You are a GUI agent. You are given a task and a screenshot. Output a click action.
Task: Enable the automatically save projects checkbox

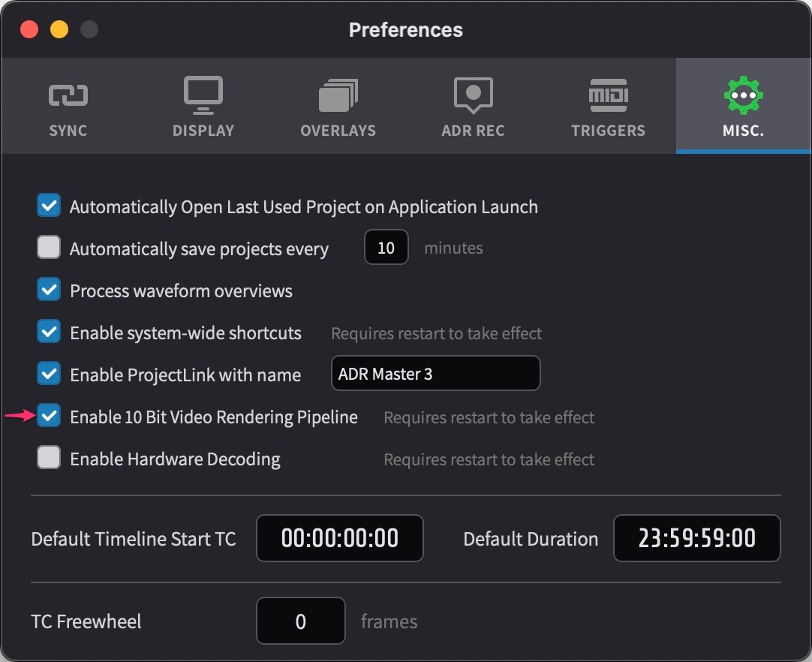[49, 247]
